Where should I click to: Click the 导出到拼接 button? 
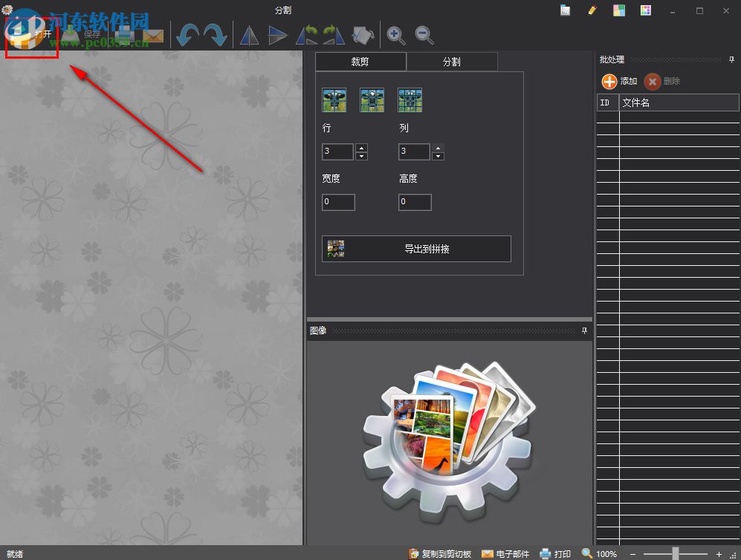pos(416,249)
